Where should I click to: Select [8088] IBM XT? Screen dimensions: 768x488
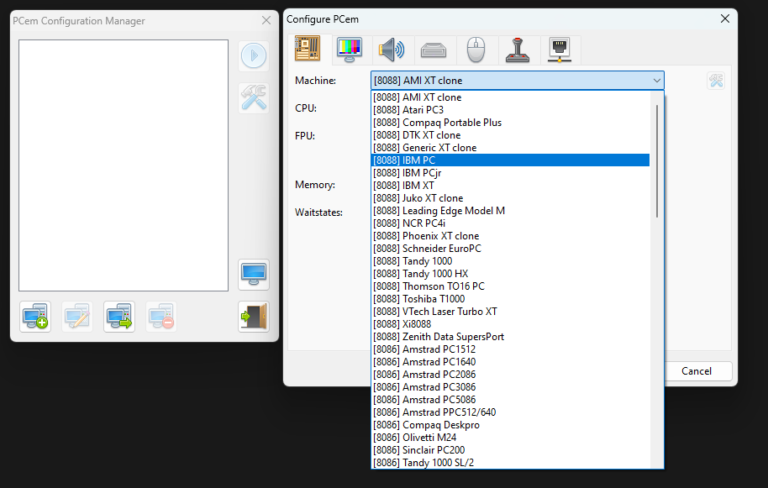click(x=510, y=185)
